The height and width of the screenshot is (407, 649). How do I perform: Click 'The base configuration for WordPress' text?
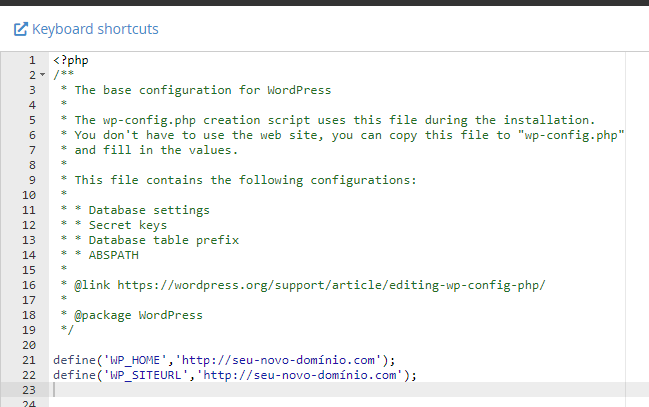pyautogui.click(x=203, y=90)
